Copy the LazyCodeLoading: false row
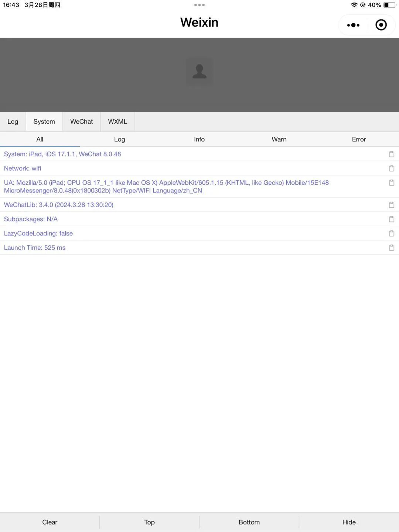This screenshot has height=532, width=399. pyautogui.click(x=392, y=233)
